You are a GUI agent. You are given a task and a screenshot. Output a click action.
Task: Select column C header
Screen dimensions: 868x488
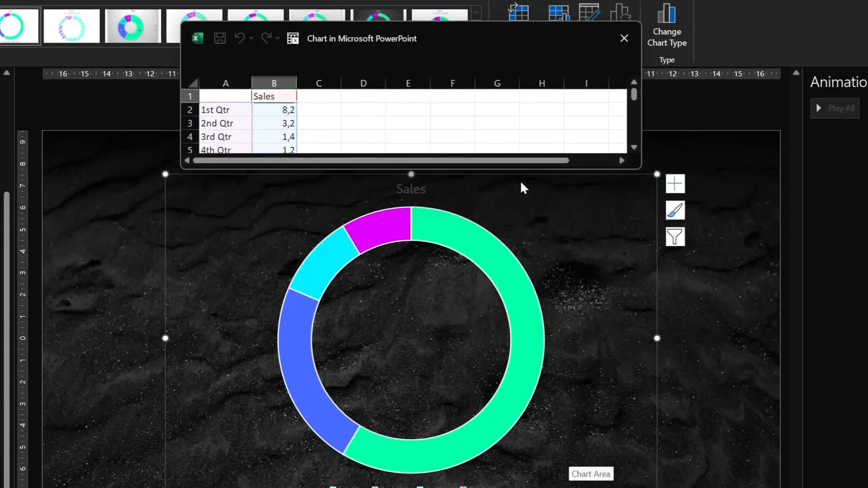tap(319, 83)
